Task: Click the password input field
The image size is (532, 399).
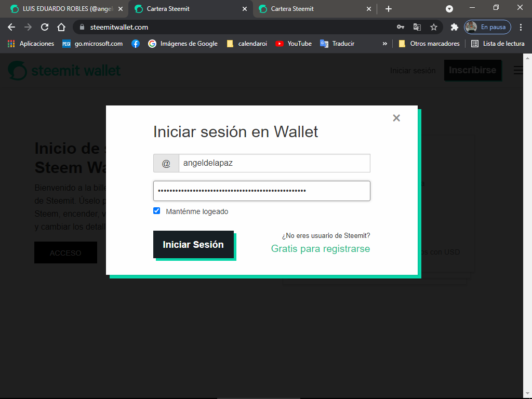Action: point(262,191)
